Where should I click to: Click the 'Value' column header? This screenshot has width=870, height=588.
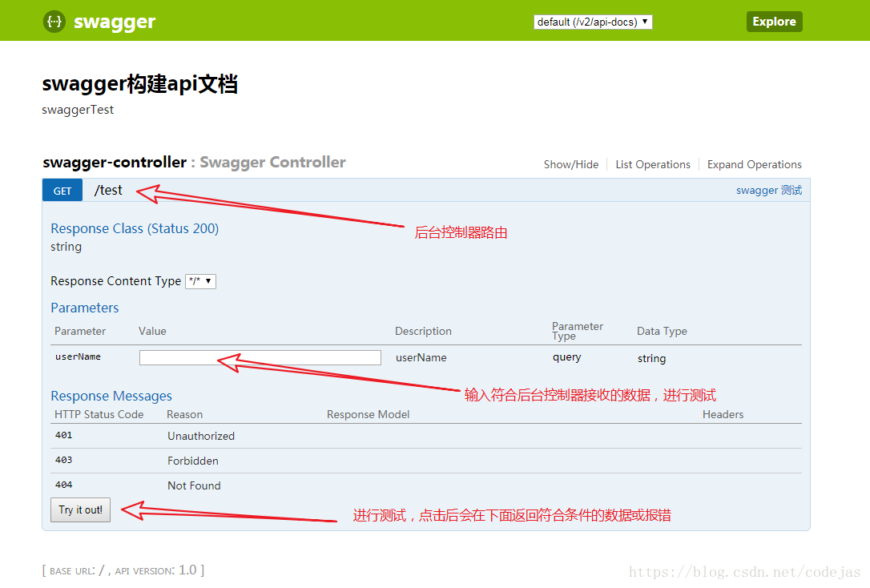tap(152, 331)
